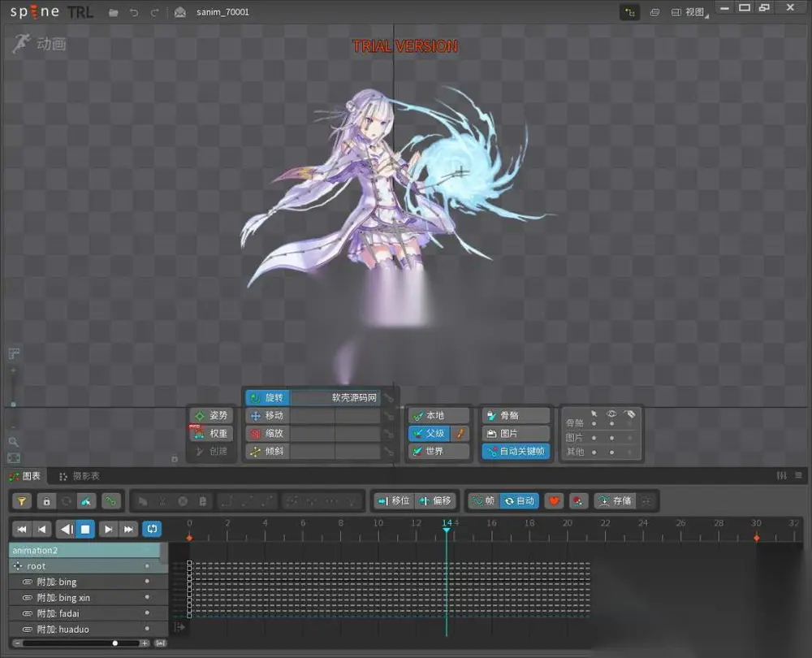Viewport: 812px width, 658px height.
Task: Enable 自动关键帧 auto key
Action: [x=516, y=452]
